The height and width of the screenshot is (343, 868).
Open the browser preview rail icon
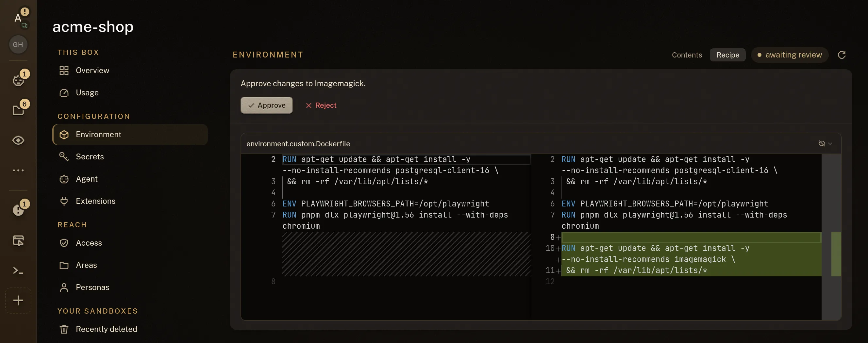tap(18, 240)
